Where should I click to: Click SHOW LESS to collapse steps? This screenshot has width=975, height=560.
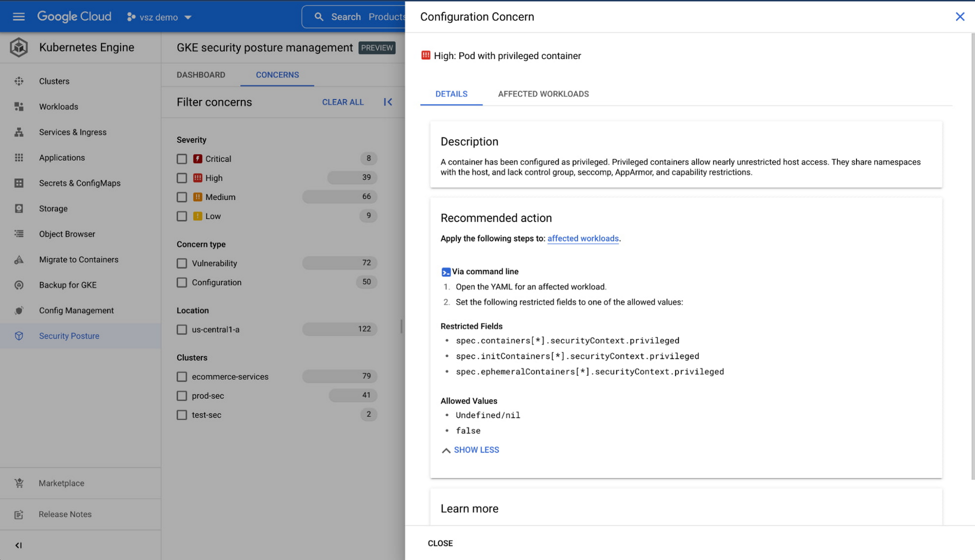pos(470,450)
